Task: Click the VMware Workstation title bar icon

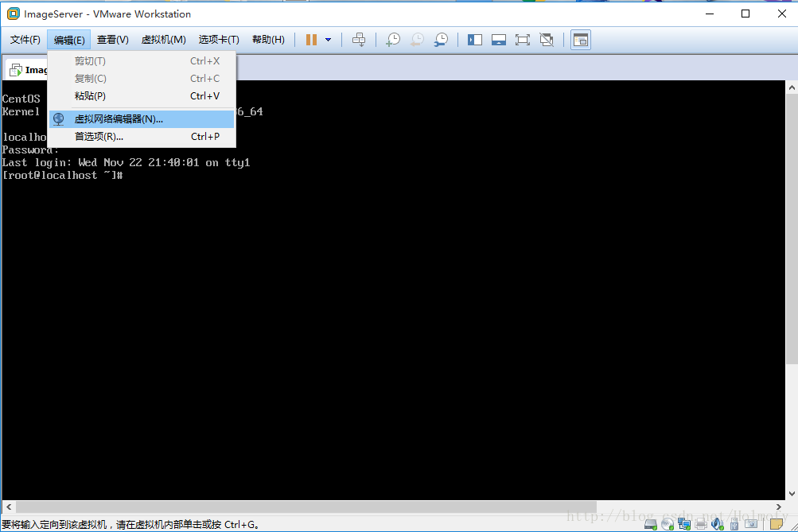Action: [x=14, y=14]
